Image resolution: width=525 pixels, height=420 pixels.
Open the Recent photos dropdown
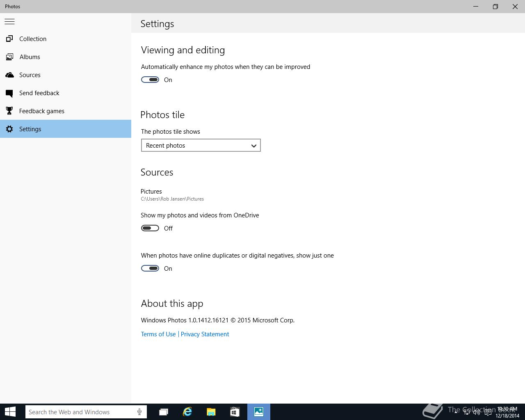click(201, 145)
